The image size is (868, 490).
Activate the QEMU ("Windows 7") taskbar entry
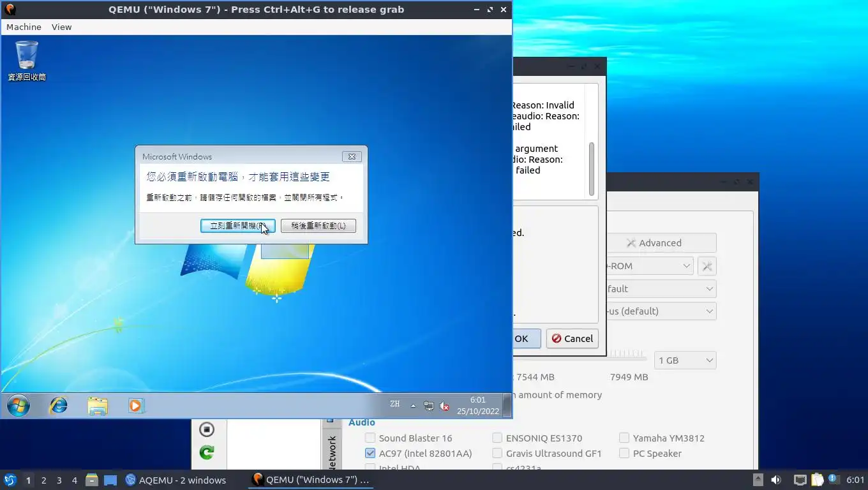[x=311, y=480]
